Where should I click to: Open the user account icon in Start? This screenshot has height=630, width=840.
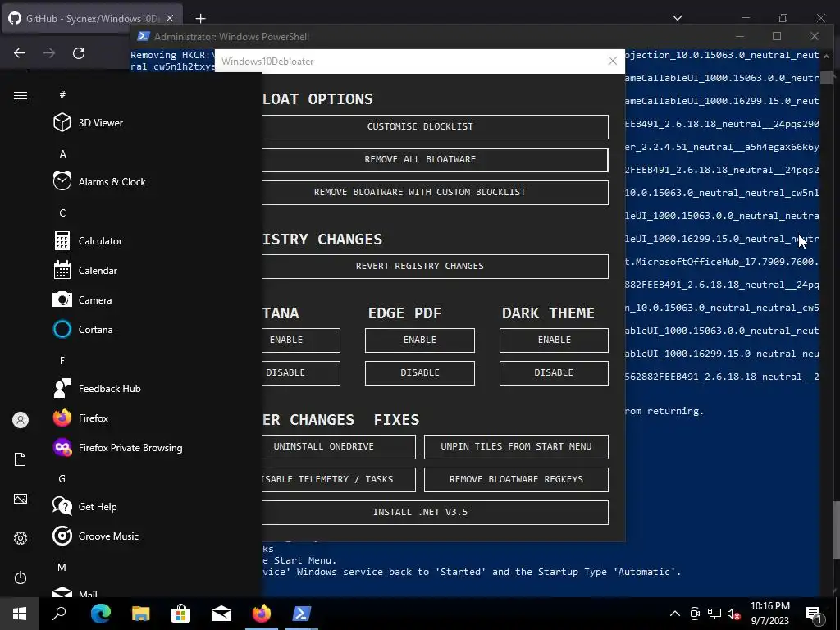21,420
